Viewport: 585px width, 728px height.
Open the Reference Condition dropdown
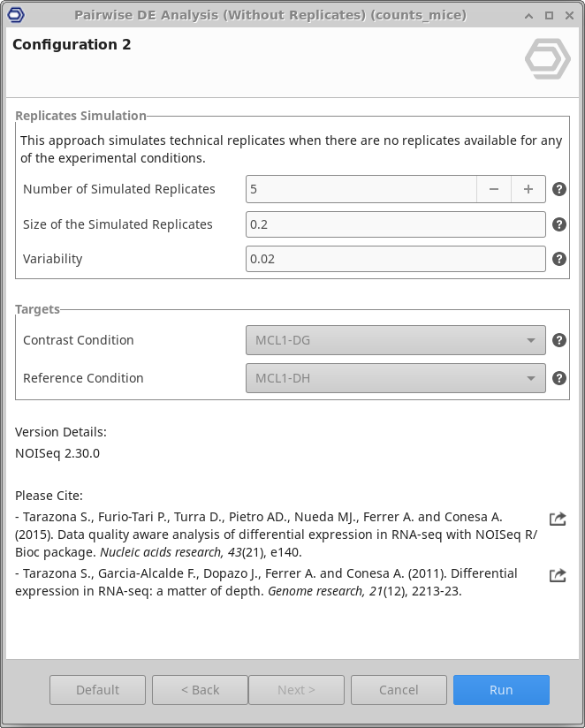[395, 378]
